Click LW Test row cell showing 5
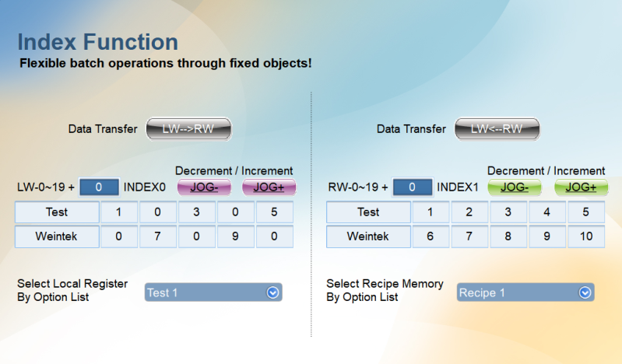 pyautogui.click(x=274, y=212)
